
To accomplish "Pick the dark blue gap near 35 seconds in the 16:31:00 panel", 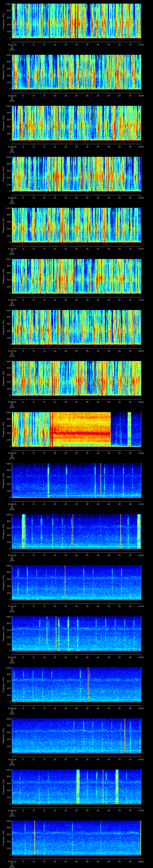I will point(88,20).
